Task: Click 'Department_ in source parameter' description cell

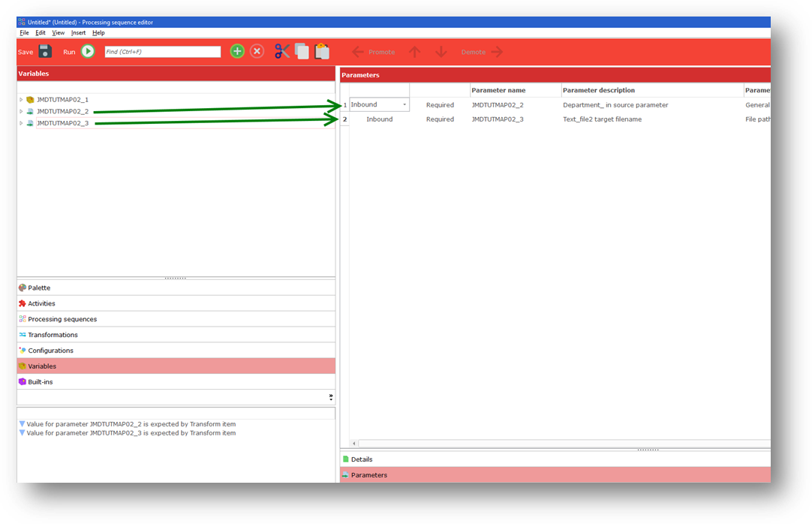Action: 652,104
